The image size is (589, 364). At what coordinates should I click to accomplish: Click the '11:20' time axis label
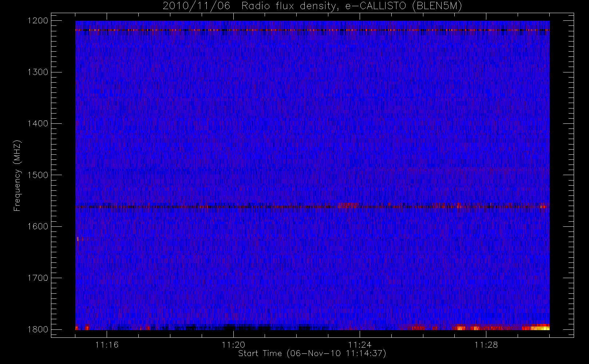tap(233, 345)
